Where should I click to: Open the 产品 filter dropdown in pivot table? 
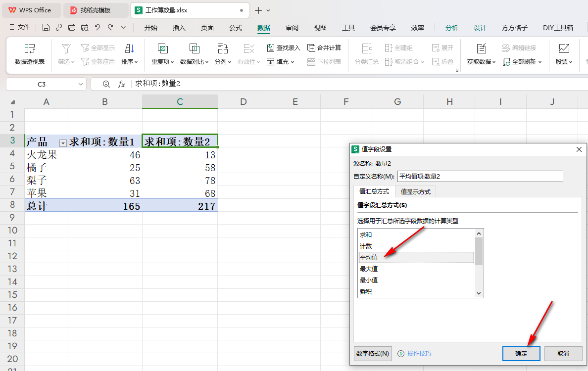(63, 143)
